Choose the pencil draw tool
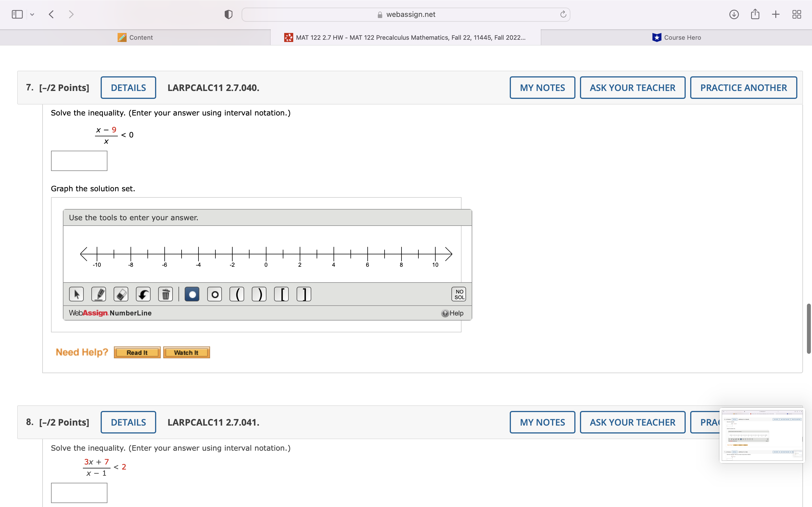 tap(99, 294)
